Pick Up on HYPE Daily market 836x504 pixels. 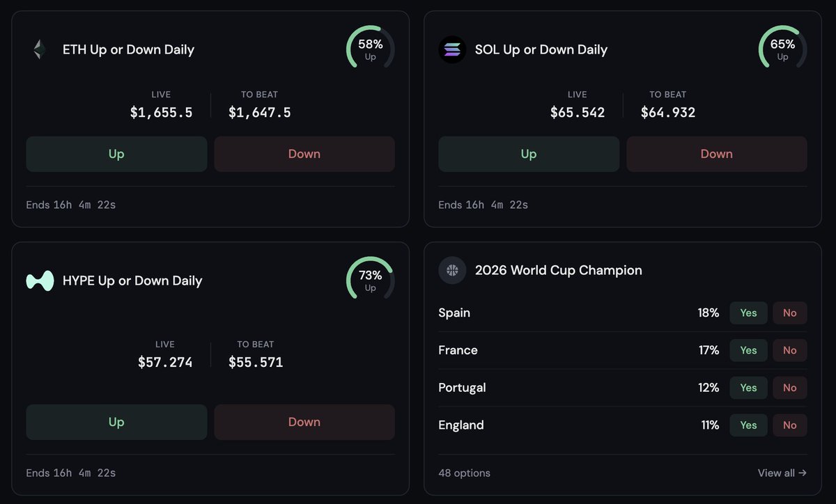point(116,422)
